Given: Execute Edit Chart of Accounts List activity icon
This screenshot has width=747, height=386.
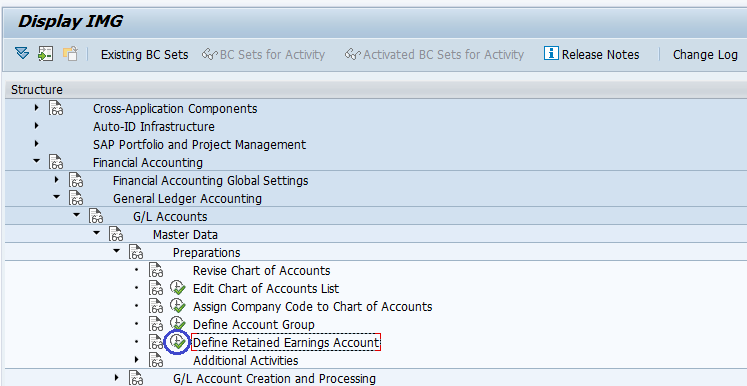Looking at the screenshot, I should click(178, 288).
